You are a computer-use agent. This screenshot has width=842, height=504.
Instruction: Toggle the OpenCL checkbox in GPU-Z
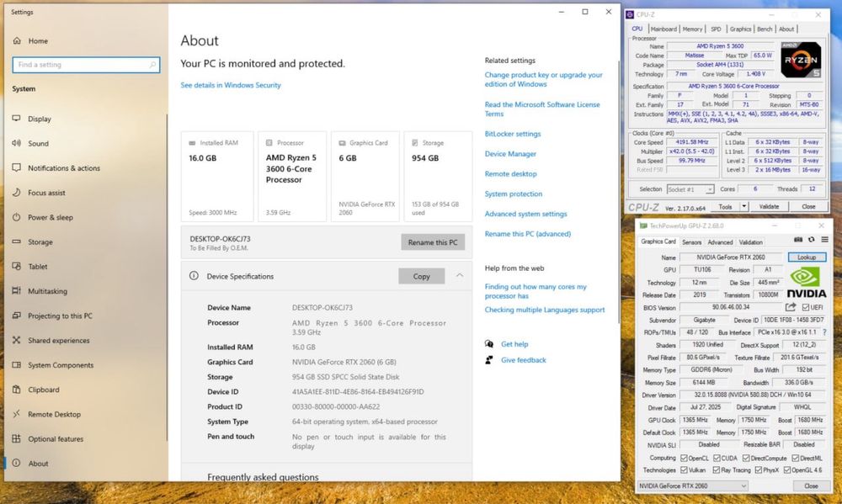coord(684,459)
